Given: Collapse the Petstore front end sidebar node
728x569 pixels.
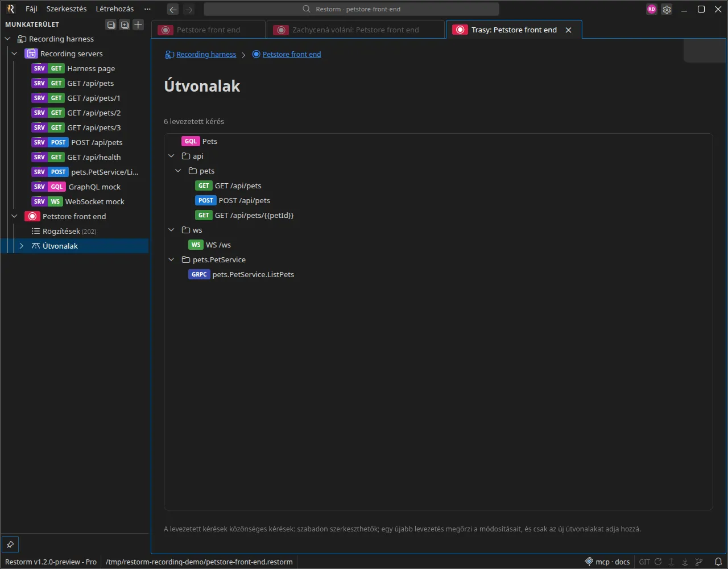Looking at the screenshot, I should pos(15,216).
